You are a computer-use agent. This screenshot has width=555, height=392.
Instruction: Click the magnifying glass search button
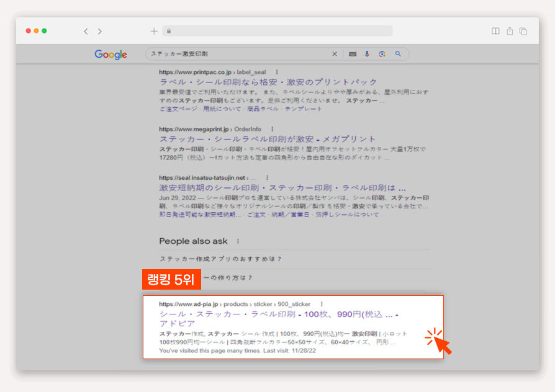pos(398,54)
